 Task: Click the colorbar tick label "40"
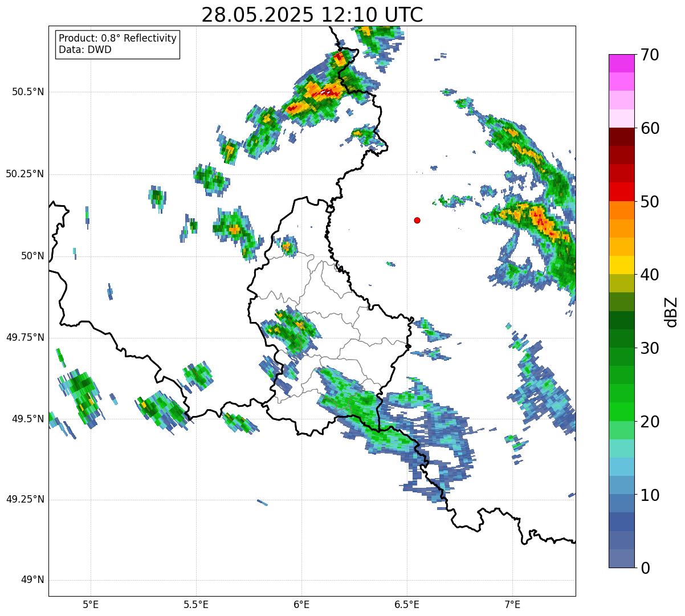click(649, 275)
